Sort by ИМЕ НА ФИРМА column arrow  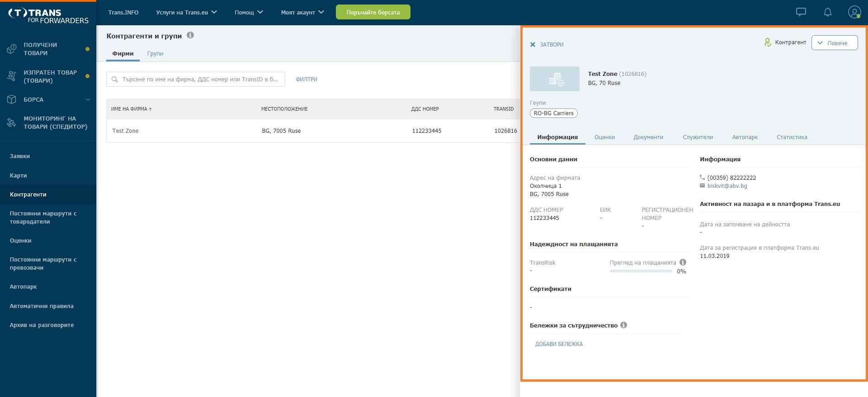(150, 109)
